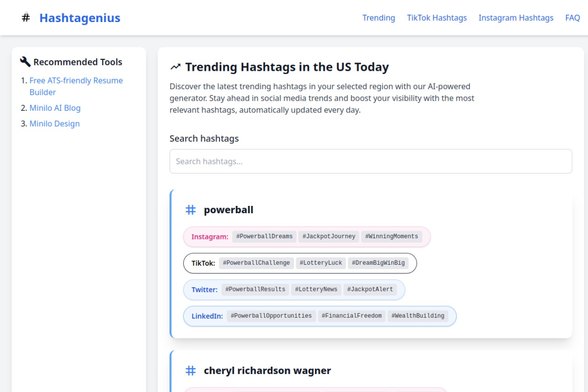Viewport: 588px width, 392px height.
Task: Click the cheryl richardson wagner card title
Action: (x=267, y=371)
